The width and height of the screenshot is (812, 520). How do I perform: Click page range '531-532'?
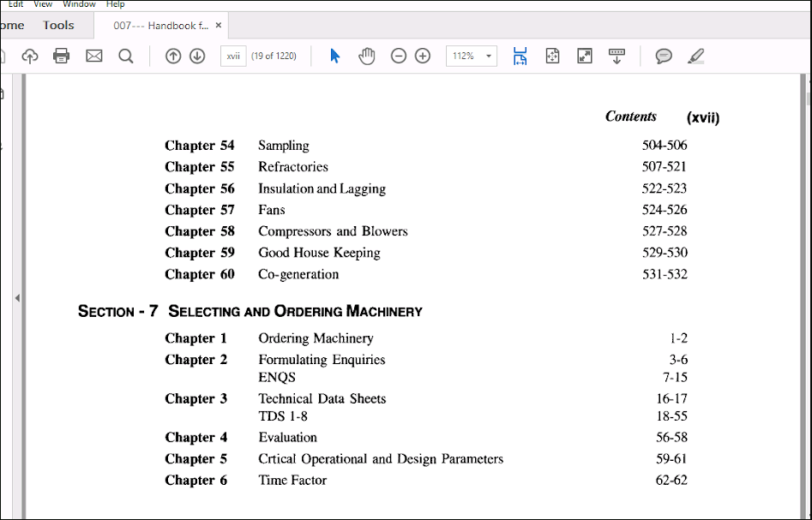pos(665,274)
